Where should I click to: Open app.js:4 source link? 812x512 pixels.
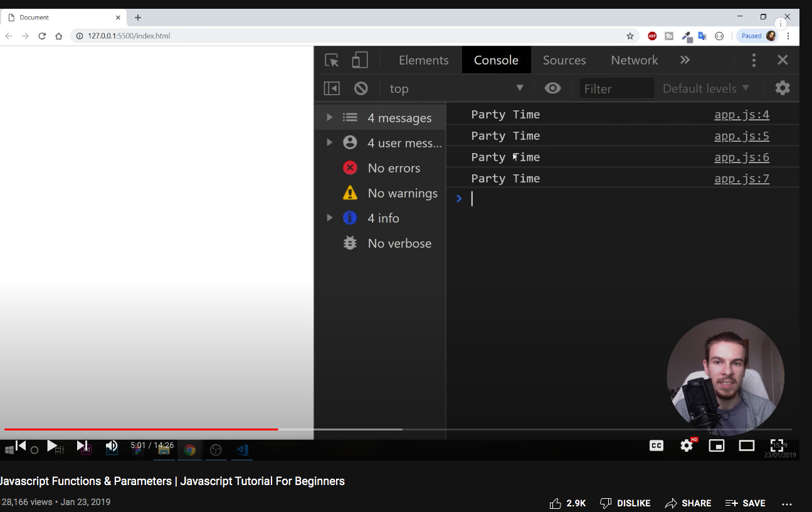click(x=742, y=114)
